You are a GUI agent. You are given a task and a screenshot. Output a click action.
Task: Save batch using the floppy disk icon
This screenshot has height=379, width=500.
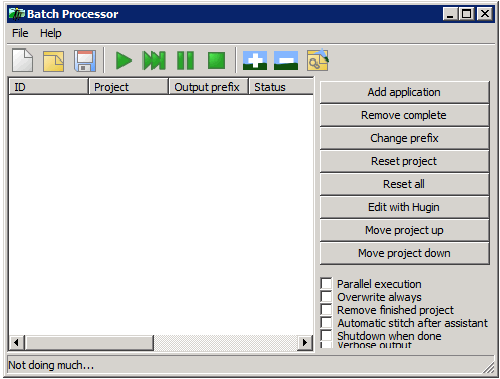click(85, 61)
